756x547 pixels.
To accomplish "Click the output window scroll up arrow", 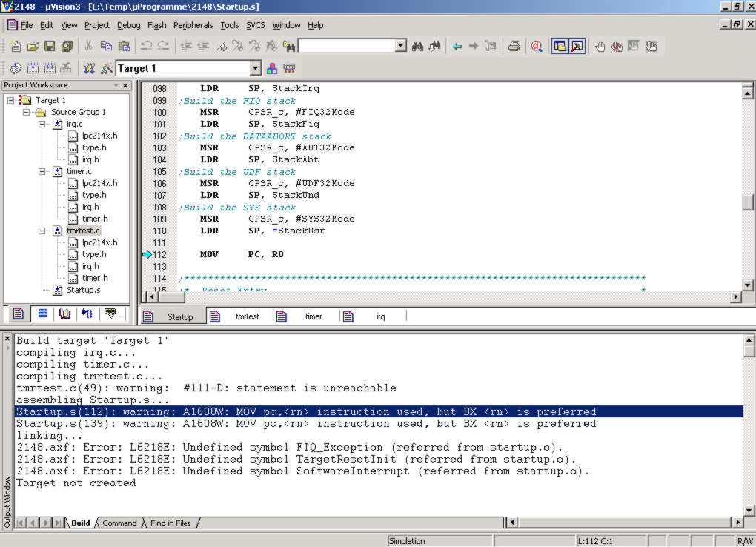I will (749, 340).
